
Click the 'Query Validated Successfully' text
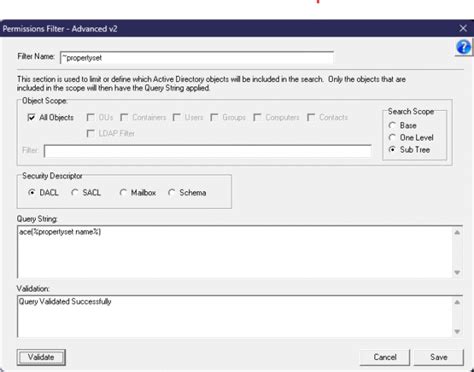[65, 302]
